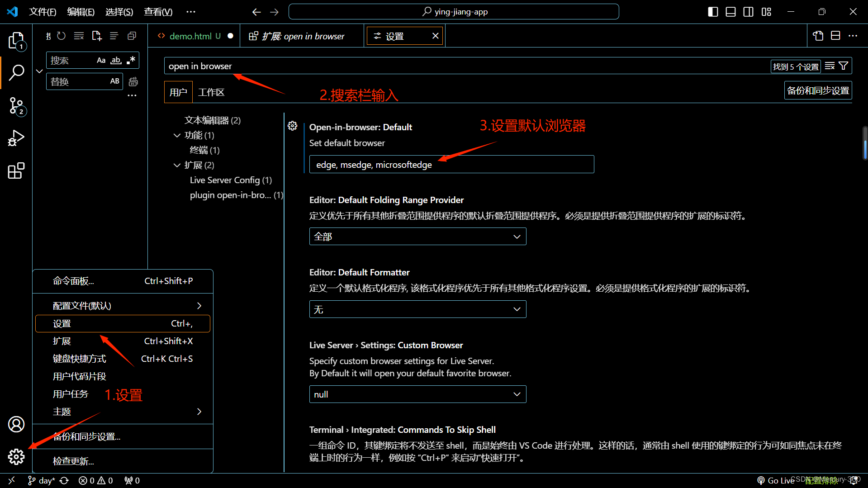Image resolution: width=868 pixels, height=488 pixels.
Task: Open the Source Control view
Action: [16, 105]
